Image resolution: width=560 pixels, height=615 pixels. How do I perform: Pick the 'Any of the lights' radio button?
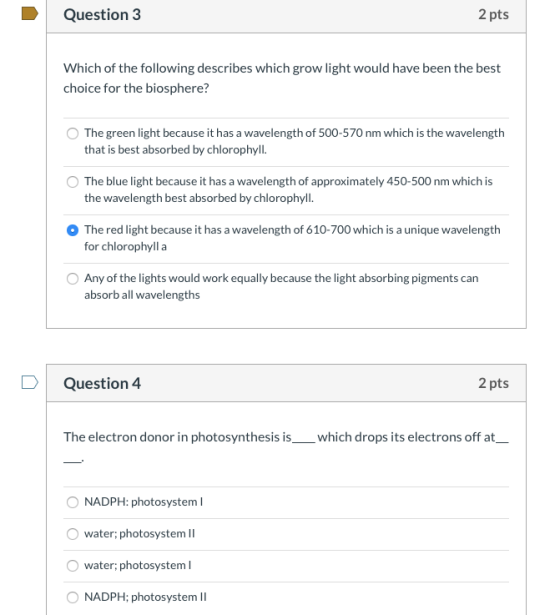73,278
